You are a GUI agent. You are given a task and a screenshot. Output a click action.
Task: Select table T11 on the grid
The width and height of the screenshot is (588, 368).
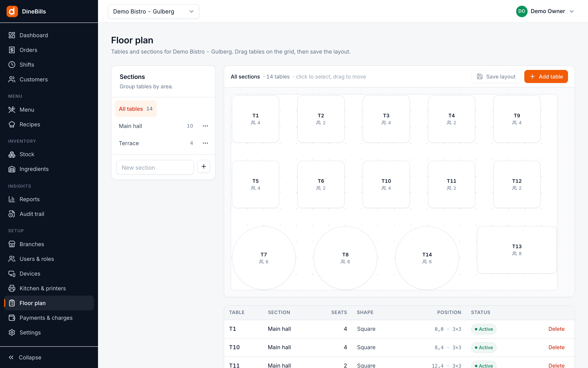451,184
